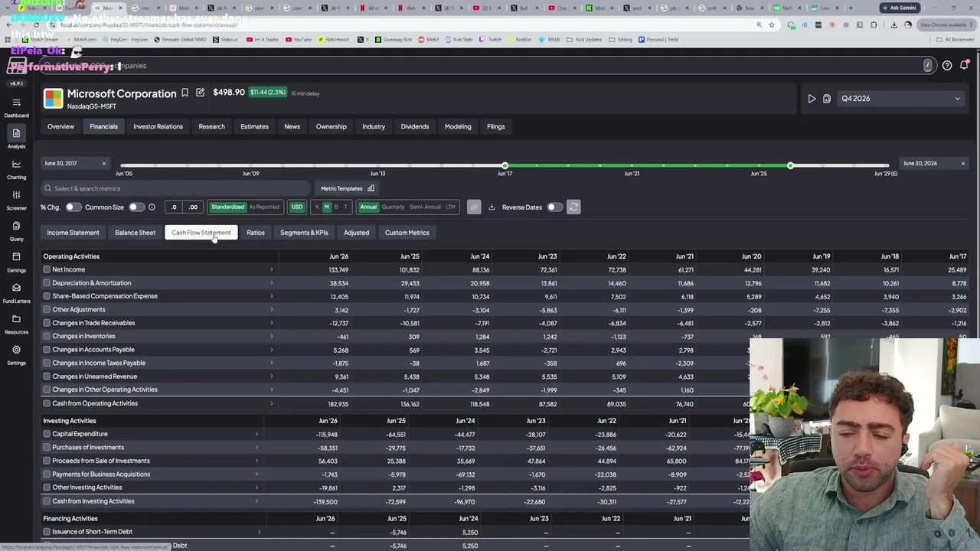Open Metric Templates button
Viewport: 980px width, 551px height.
click(x=348, y=189)
